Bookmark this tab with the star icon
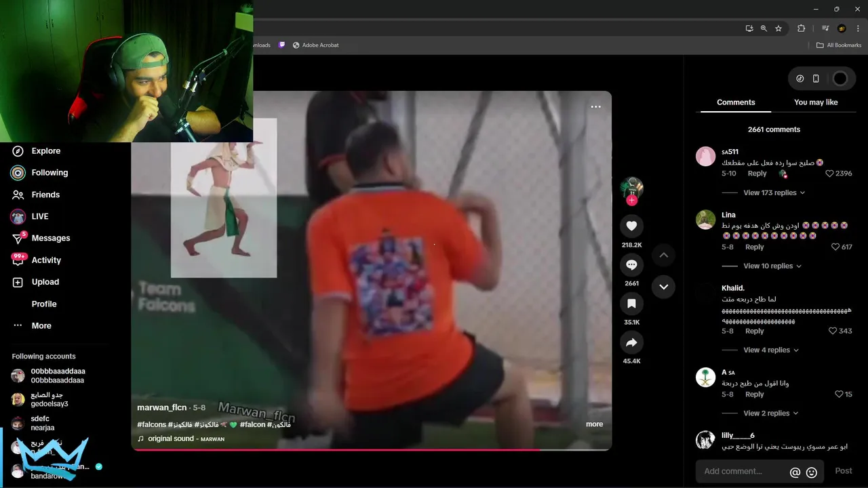 (778, 28)
